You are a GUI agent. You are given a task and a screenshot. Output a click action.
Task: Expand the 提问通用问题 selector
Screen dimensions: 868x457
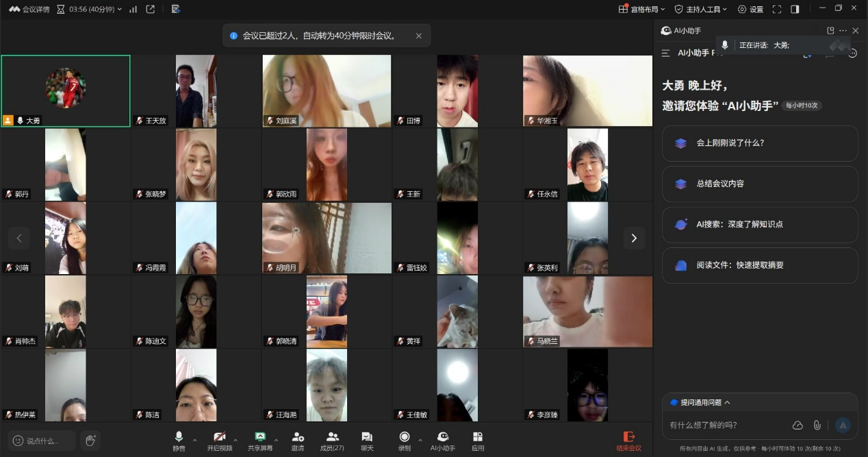700,402
